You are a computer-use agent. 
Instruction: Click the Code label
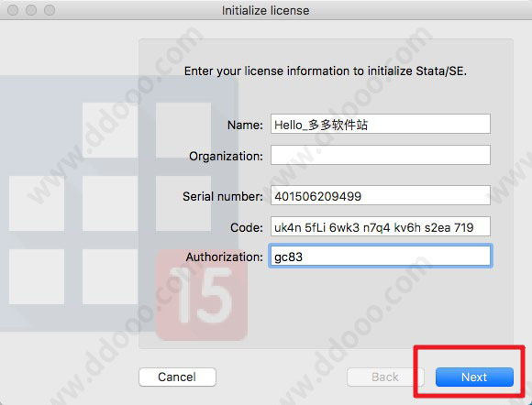pos(247,227)
